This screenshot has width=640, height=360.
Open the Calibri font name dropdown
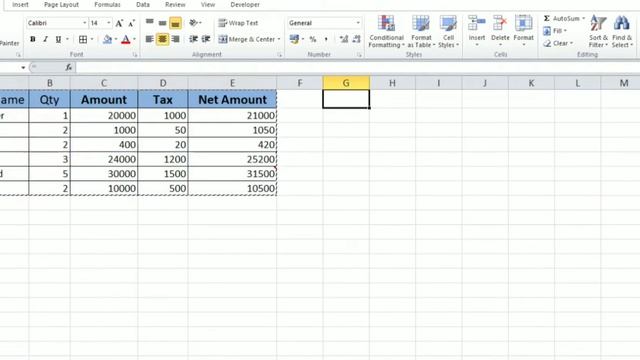coord(84,23)
